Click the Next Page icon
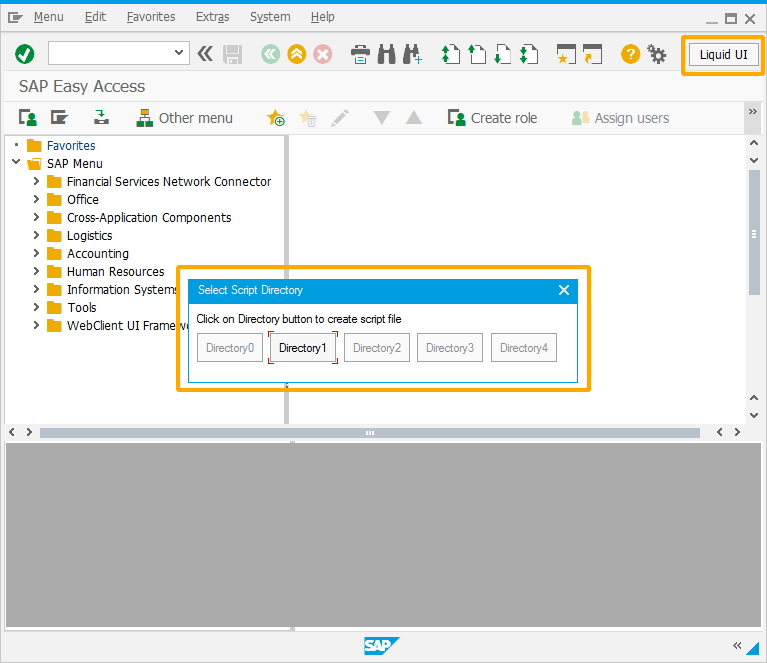 502,54
